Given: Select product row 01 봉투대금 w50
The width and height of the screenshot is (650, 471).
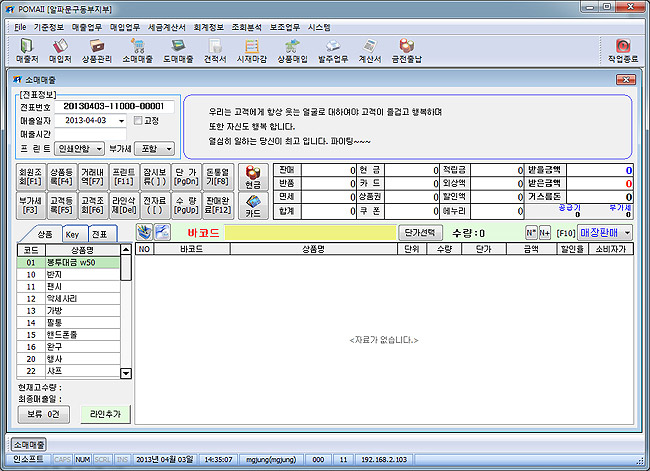Looking at the screenshot, I should (68, 262).
